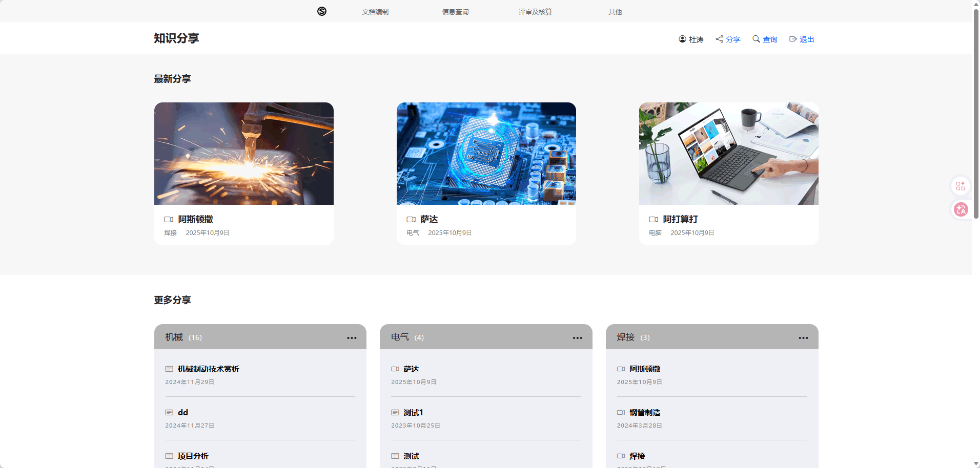Click the 焊接 category tag under 阿斯顿撒 card

coord(170,233)
